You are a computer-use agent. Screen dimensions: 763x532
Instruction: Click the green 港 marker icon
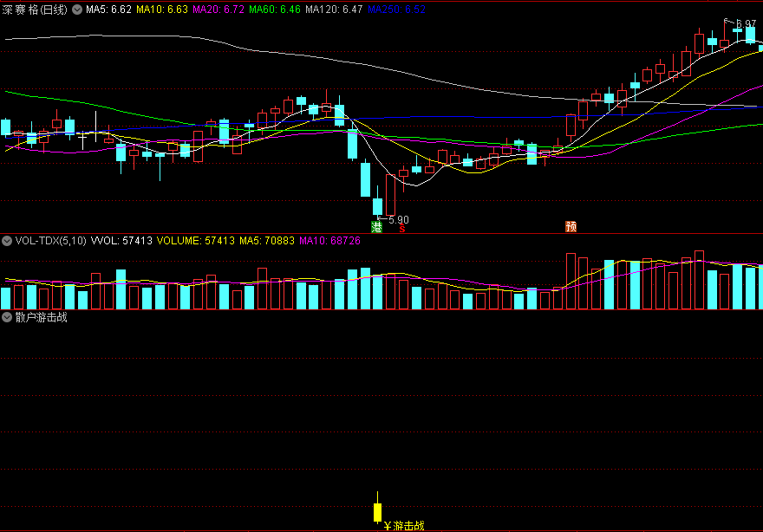click(376, 227)
